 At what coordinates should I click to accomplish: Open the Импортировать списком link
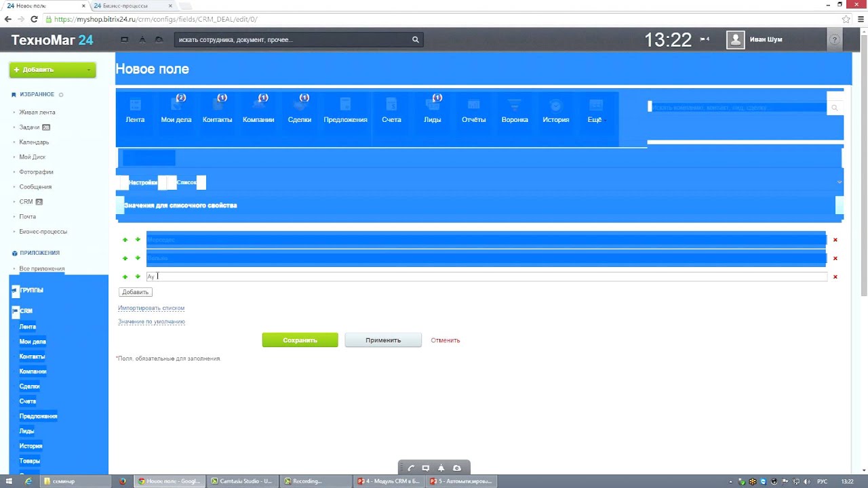coord(151,308)
